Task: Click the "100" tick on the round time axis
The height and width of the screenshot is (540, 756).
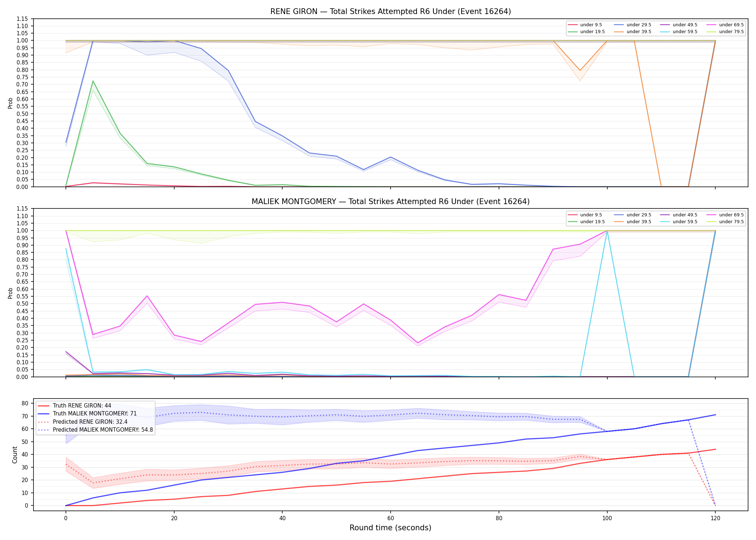Action: [x=607, y=518]
